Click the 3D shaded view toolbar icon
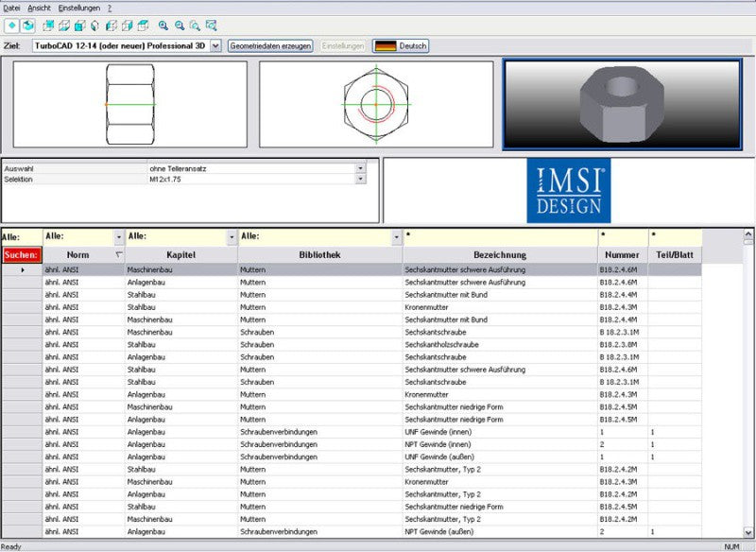The width and height of the screenshot is (756, 552). pyautogui.click(x=28, y=26)
